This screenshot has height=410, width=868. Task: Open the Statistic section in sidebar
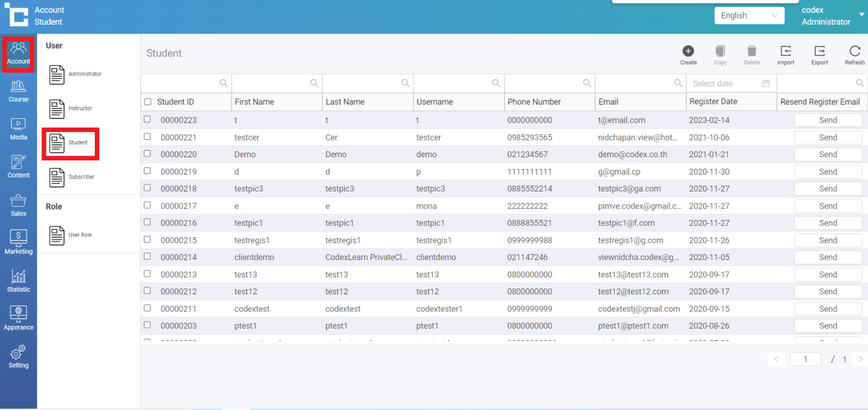pyautogui.click(x=19, y=281)
